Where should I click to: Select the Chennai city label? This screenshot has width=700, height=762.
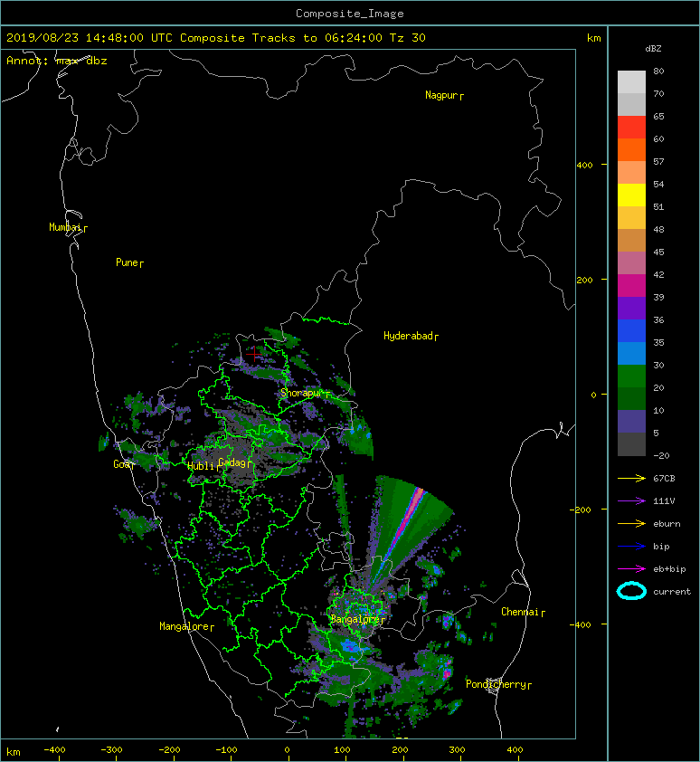523,613
